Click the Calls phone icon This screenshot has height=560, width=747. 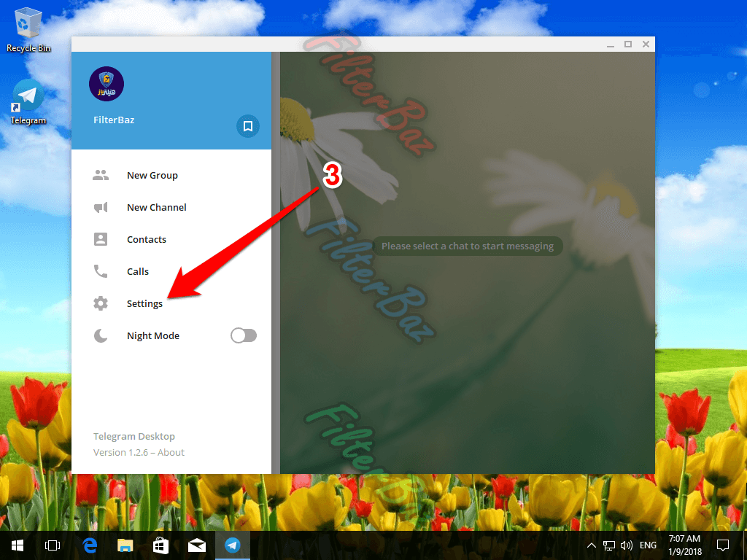[x=101, y=271]
